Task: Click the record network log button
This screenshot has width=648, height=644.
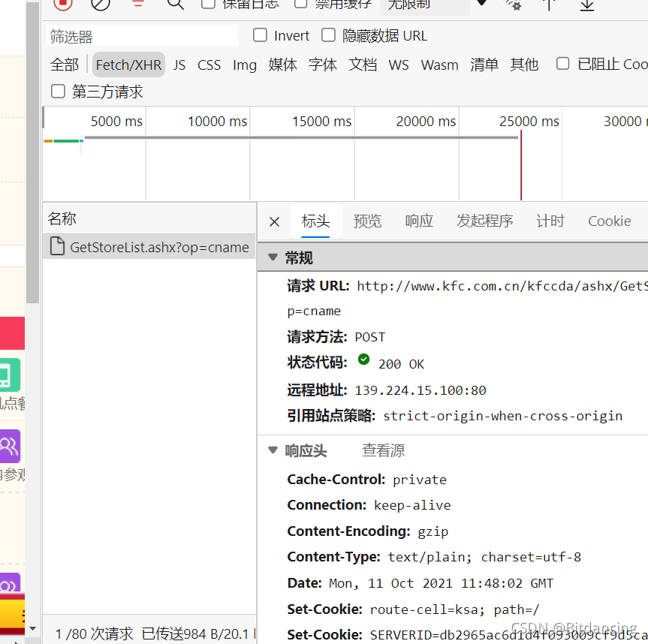Action: (63, 3)
